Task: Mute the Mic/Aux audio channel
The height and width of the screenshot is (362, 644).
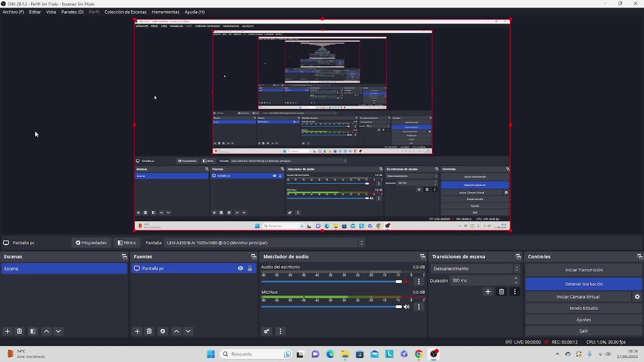Action: (407, 307)
